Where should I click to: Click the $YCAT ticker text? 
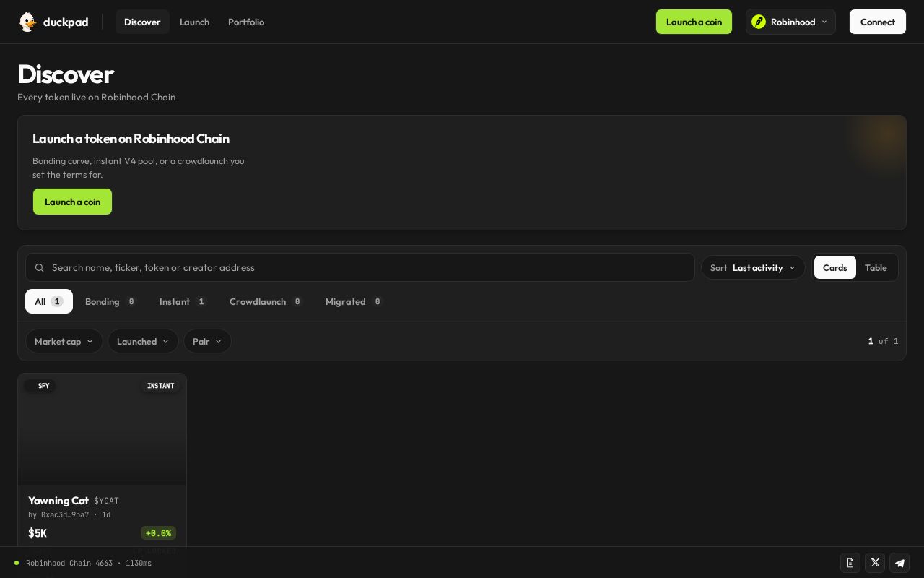pos(106,501)
